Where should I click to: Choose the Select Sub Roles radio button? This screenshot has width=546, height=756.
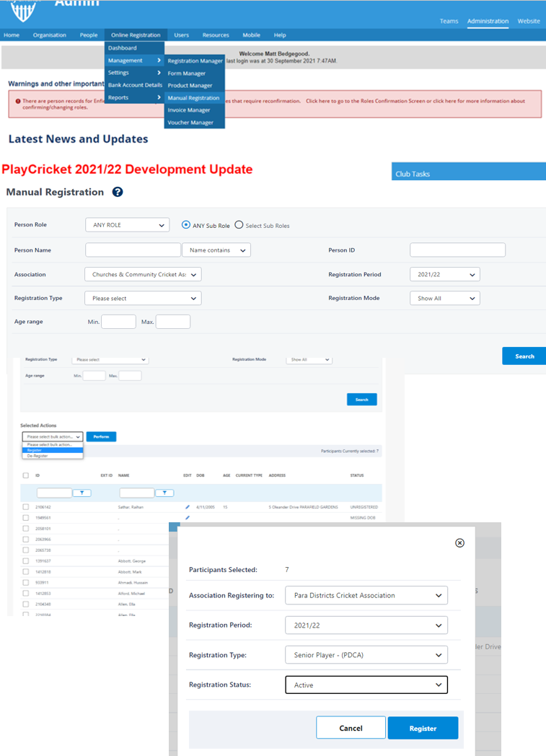pos(239,224)
